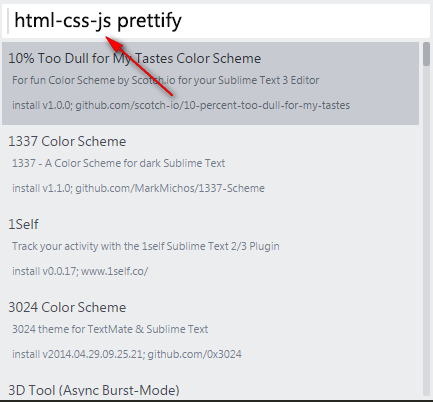This screenshot has height=402, width=433.
Task: Pick the 3024 Color Scheme package
Action: point(210,332)
